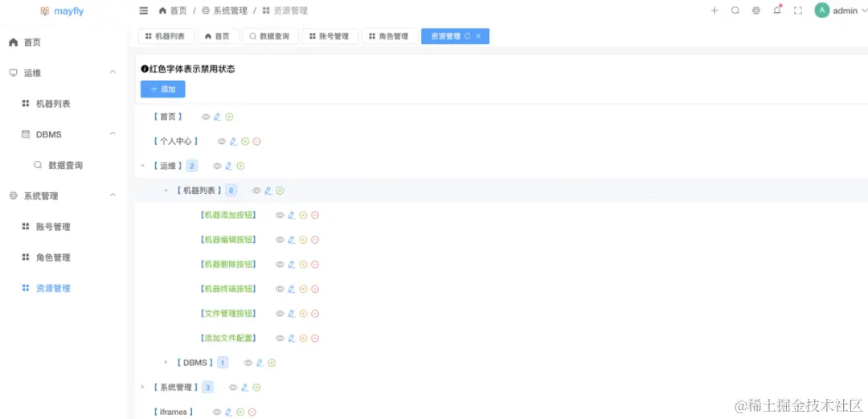Click red delete icon for 添加文件配置

(x=315, y=338)
